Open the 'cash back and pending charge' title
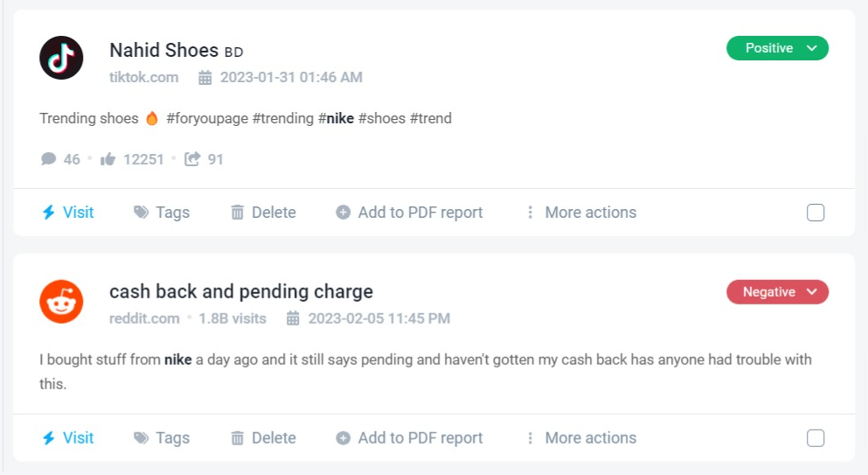This screenshot has width=868, height=475. coord(241,291)
